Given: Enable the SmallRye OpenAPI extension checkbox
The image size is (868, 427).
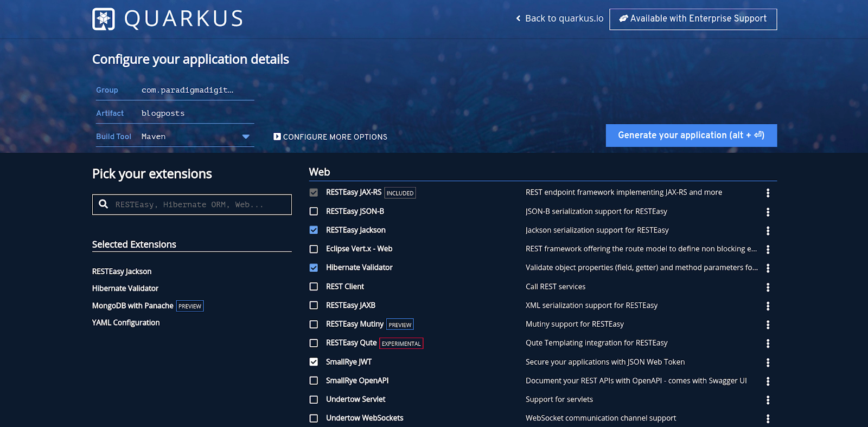Looking at the screenshot, I should coord(314,381).
